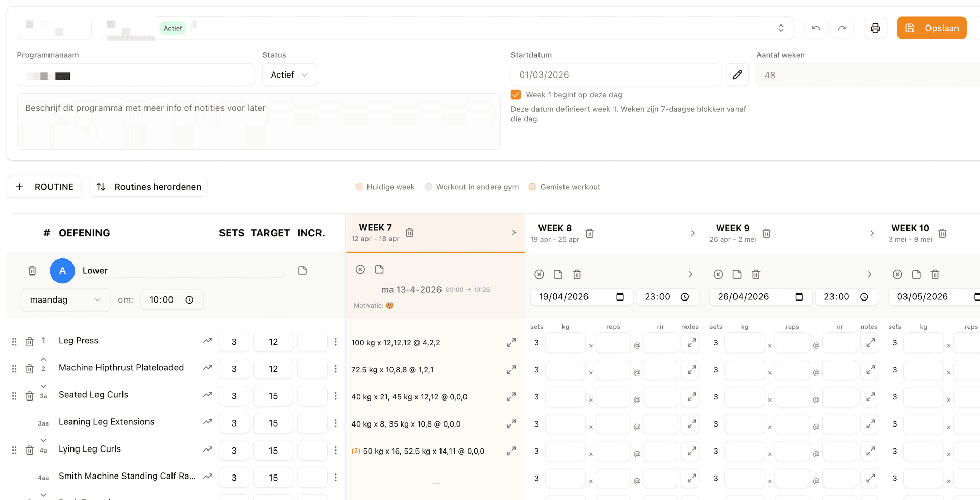
Task: Click the redo arrow icon
Action: click(842, 28)
